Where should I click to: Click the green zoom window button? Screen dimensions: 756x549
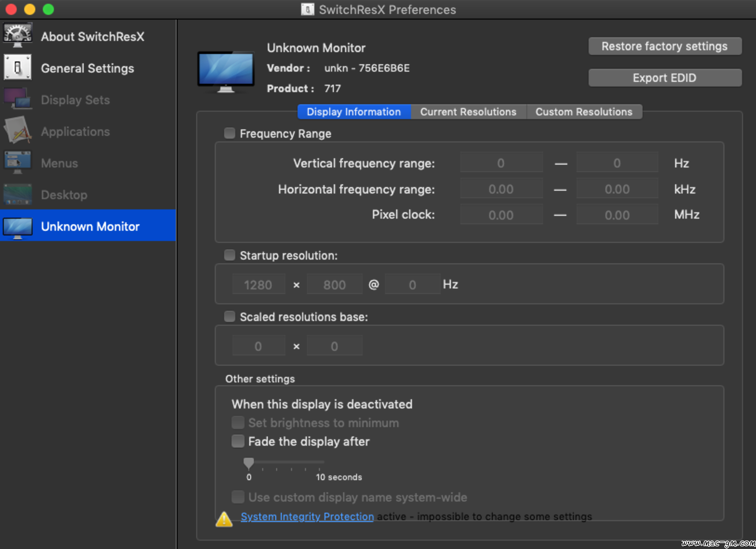[48, 9]
